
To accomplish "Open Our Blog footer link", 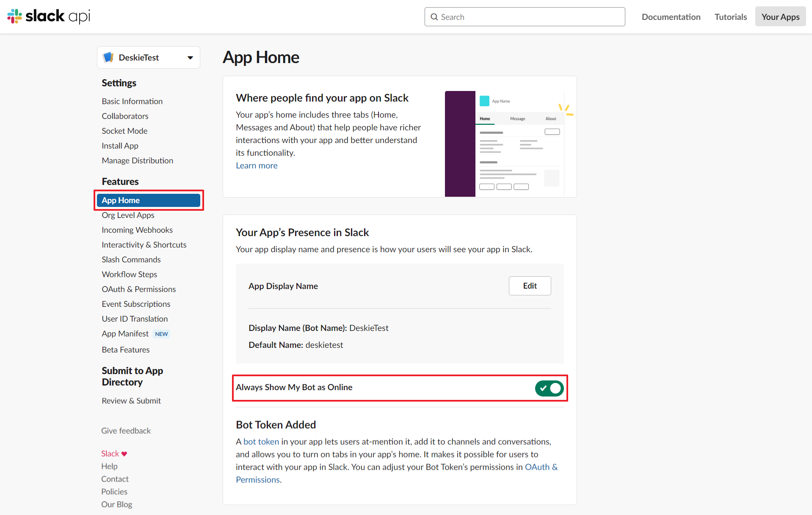I will [x=116, y=504].
